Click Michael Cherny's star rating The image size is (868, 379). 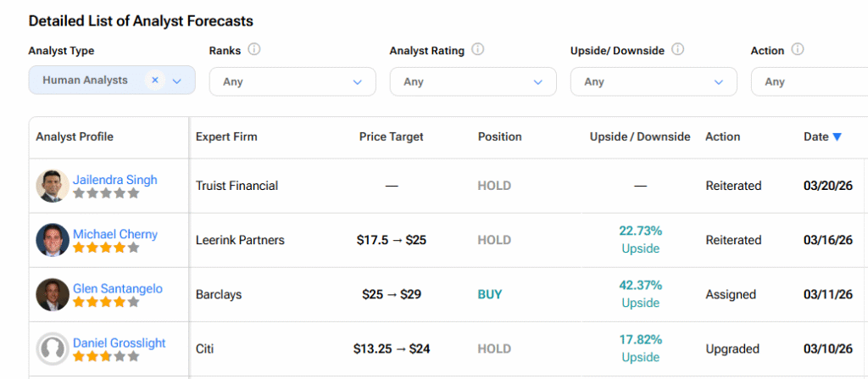pyautogui.click(x=105, y=248)
